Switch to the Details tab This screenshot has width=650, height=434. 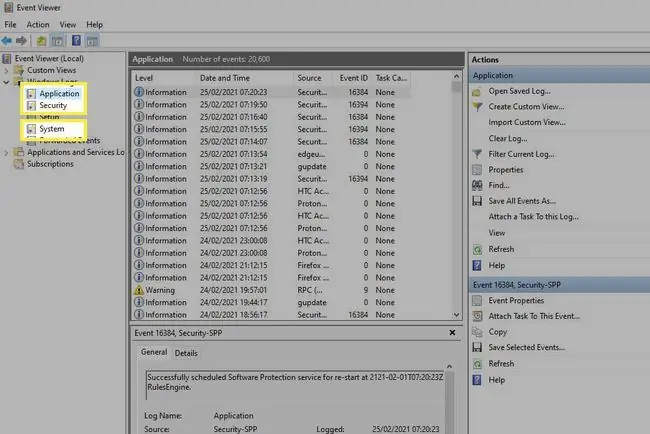[186, 353]
